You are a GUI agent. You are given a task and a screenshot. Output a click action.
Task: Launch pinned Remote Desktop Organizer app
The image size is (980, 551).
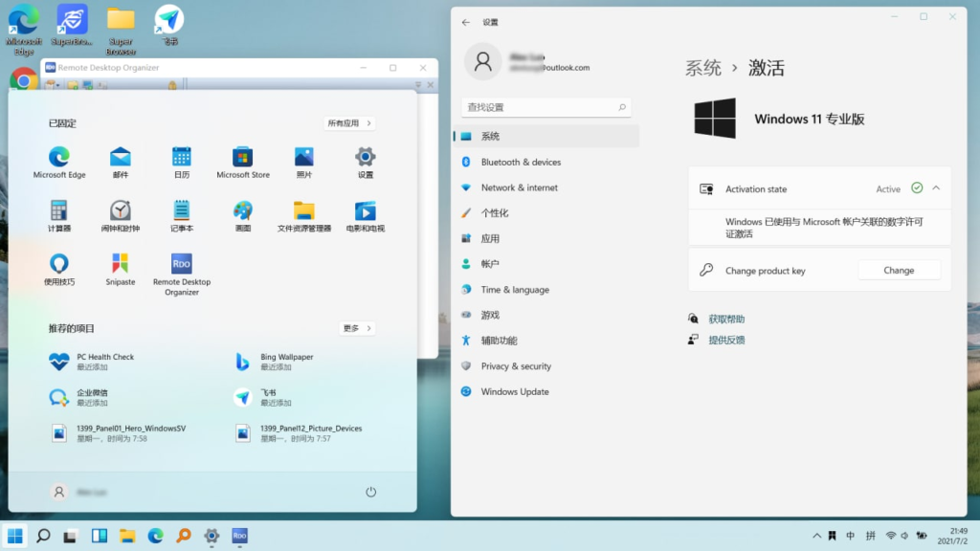pos(181,274)
